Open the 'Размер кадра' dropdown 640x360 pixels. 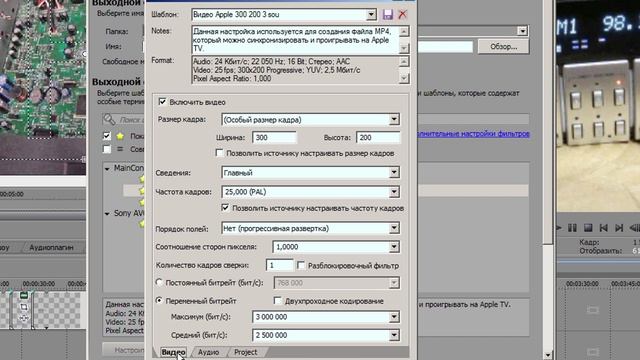(394, 120)
